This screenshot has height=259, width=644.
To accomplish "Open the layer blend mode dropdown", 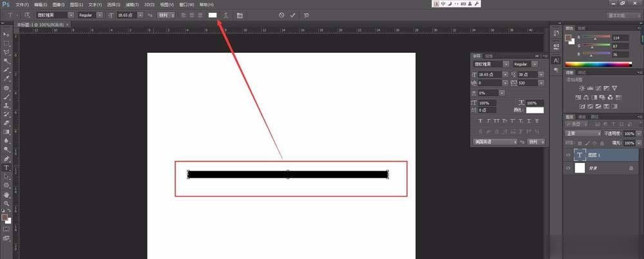I will pyautogui.click(x=583, y=133).
